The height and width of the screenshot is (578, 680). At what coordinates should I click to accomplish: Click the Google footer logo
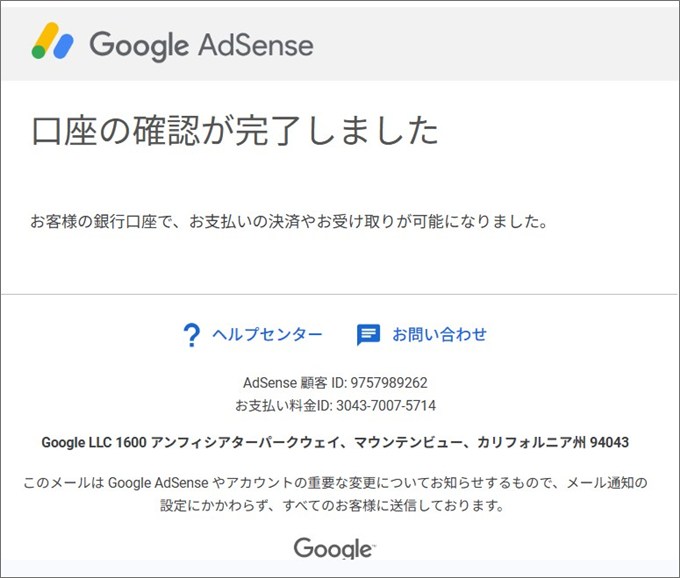[334, 549]
